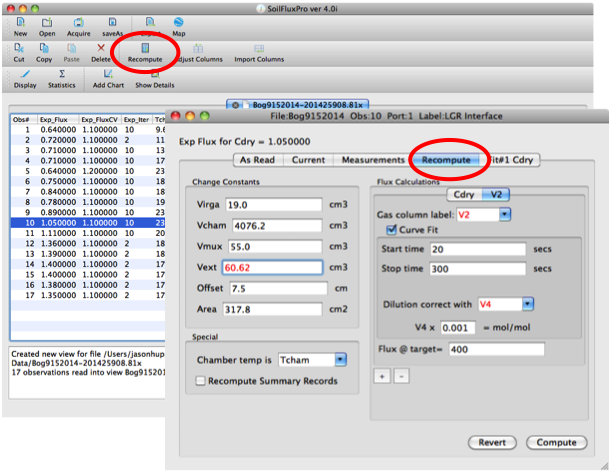Select the Cdry flux calculation tab
Screen dimensions: 610x474
(x=464, y=194)
